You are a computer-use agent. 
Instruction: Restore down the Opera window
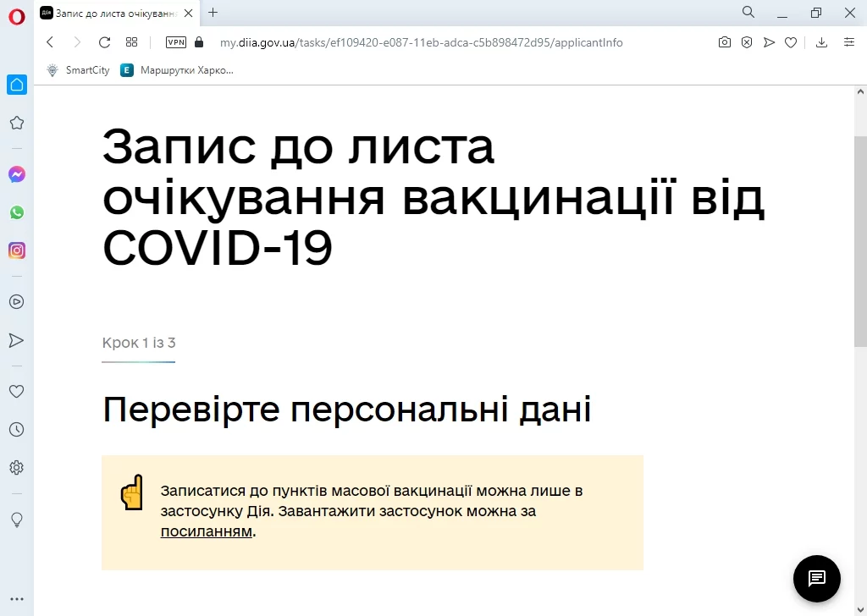click(815, 13)
